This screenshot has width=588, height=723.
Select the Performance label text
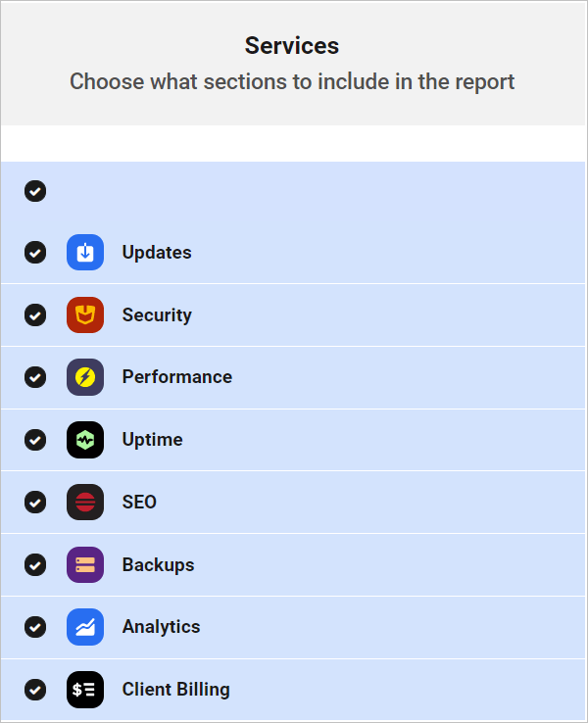177,377
